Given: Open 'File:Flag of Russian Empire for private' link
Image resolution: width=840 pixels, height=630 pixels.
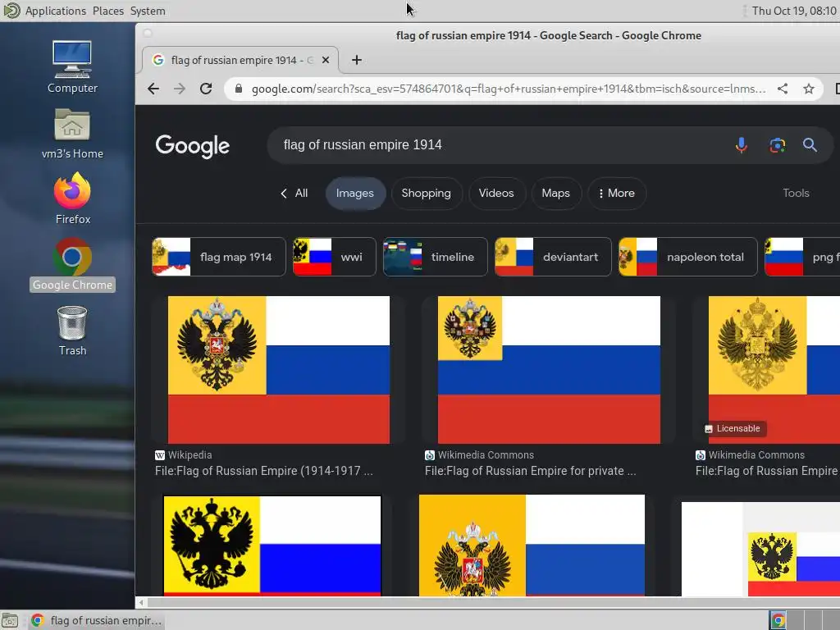Looking at the screenshot, I should tap(531, 471).
